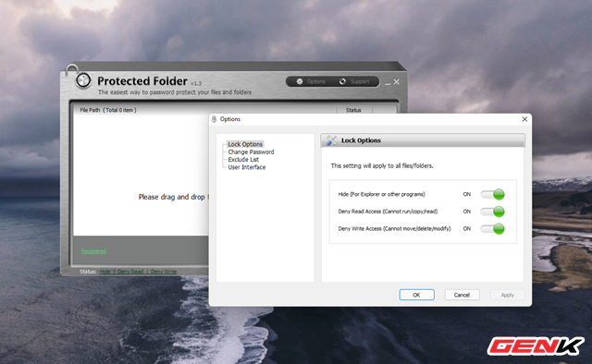592x364 pixels.
Task: Toggle Hide (For Explorer or other programs) switch
Action: point(492,194)
